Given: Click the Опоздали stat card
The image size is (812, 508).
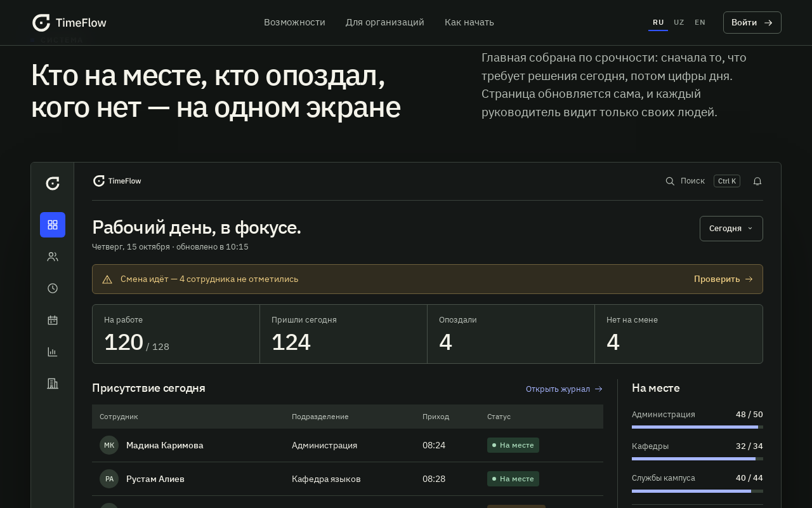Looking at the screenshot, I should point(511,334).
